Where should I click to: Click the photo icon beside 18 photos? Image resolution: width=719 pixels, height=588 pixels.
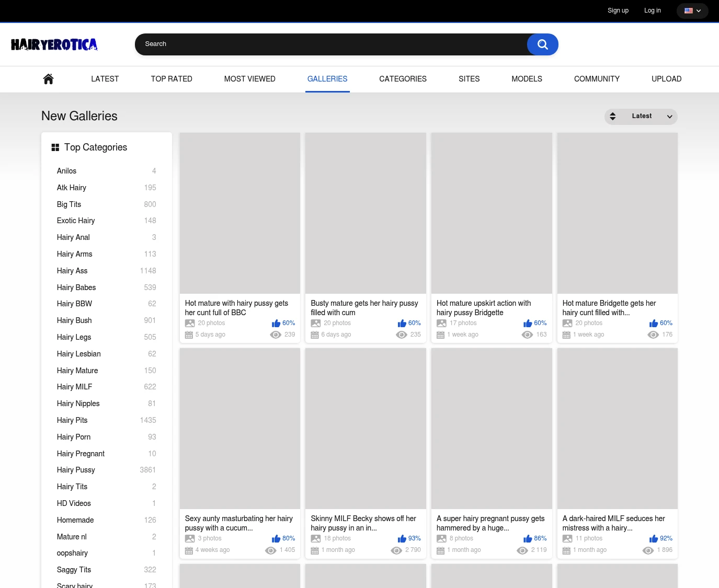click(316, 539)
